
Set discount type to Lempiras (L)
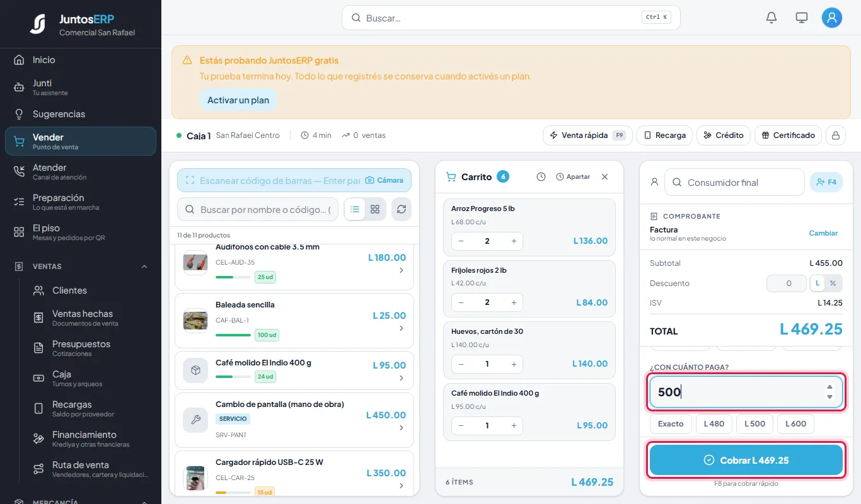pos(818,283)
